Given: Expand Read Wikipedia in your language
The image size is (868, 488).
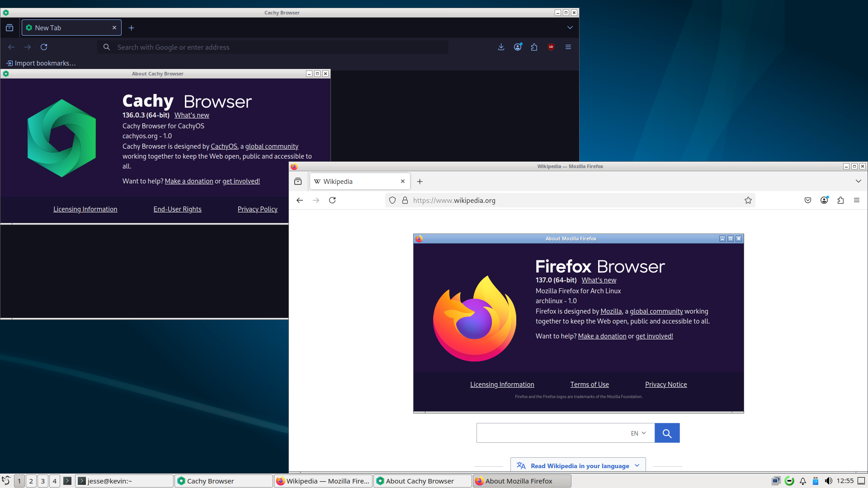Looking at the screenshot, I should (x=578, y=465).
